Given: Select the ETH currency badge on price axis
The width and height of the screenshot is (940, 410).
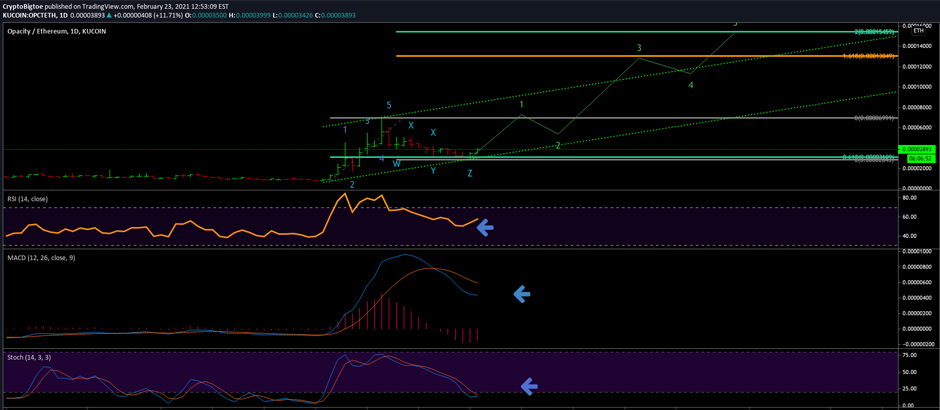Looking at the screenshot, I should 918,31.
